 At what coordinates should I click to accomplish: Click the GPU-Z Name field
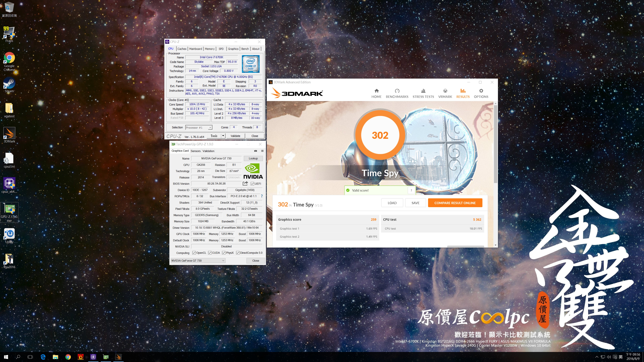click(216, 158)
